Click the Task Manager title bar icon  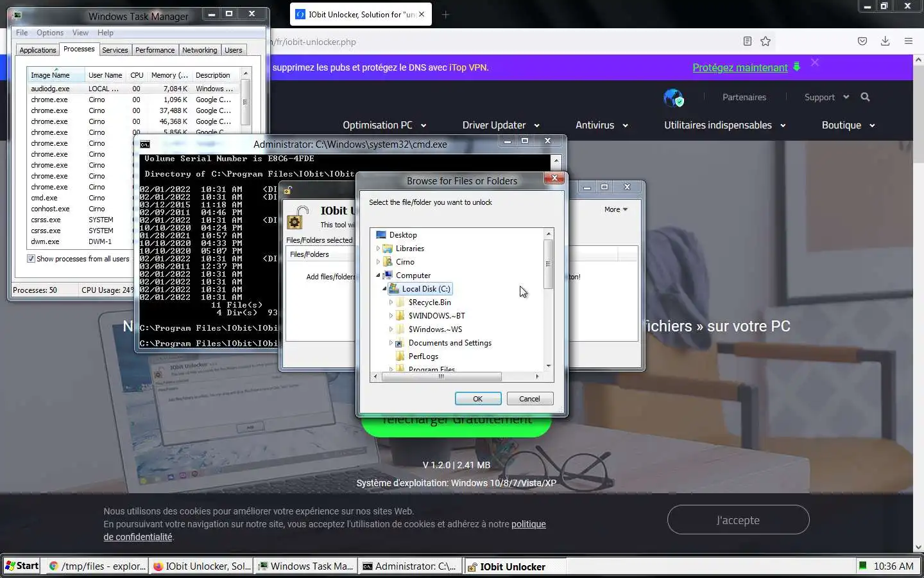pyautogui.click(x=17, y=15)
